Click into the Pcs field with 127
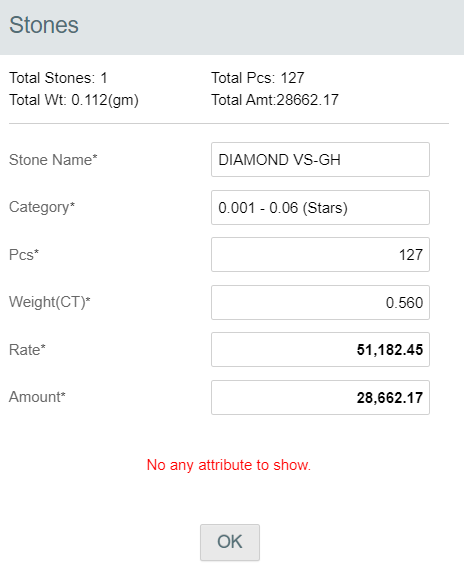This screenshot has height=577, width=464. tap(320, 254)
